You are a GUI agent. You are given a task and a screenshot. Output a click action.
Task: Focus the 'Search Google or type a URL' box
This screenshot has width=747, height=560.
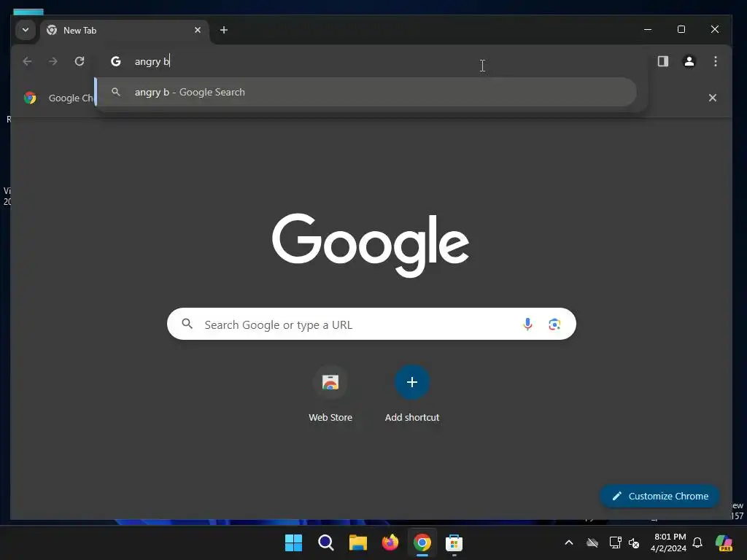371,324
